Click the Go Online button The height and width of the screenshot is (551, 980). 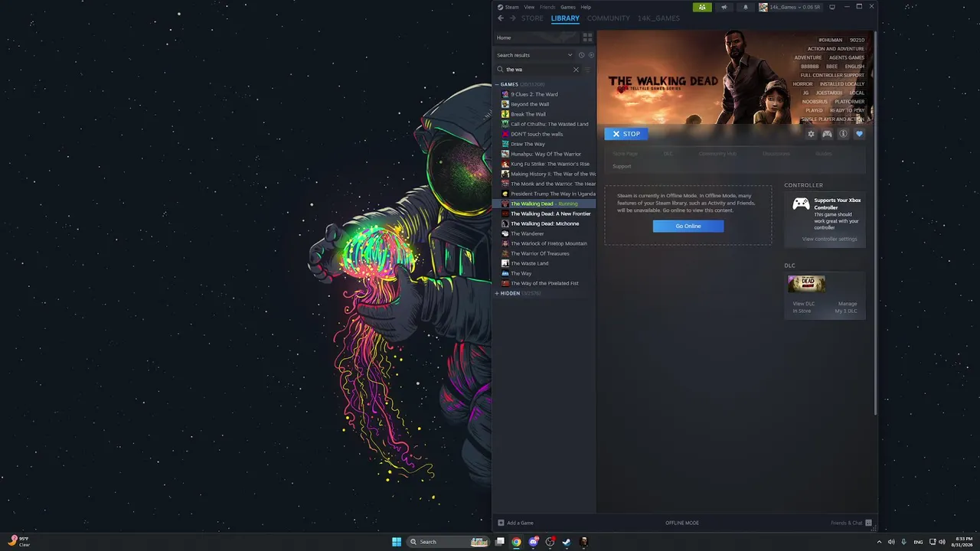(x=688, y=226)
